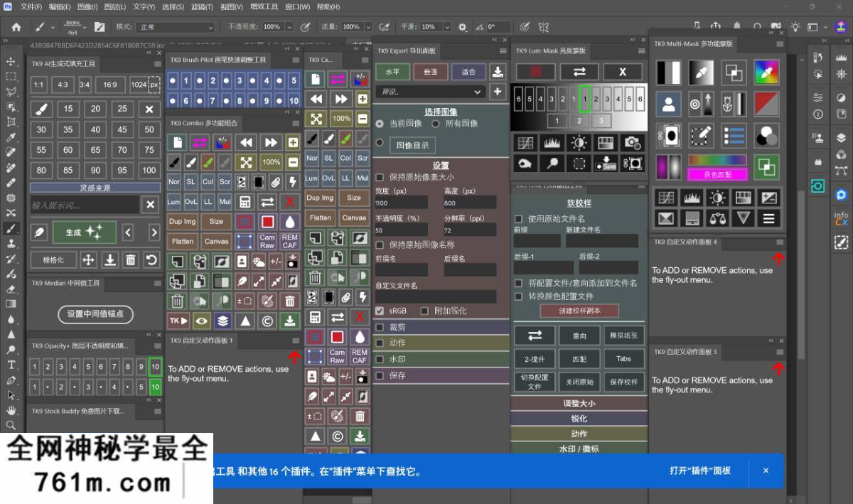Enable 保持原始像素大小 checkbox
853x504 pixels.
point(380,177)
